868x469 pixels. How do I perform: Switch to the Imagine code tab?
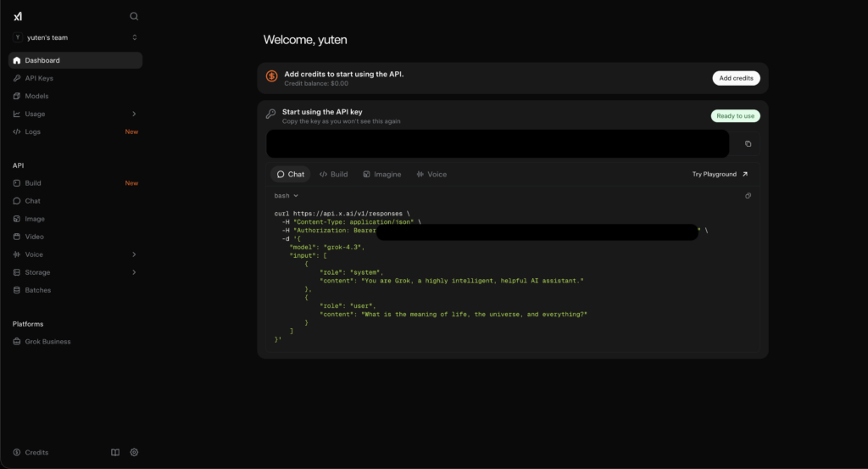coord(382,175)
